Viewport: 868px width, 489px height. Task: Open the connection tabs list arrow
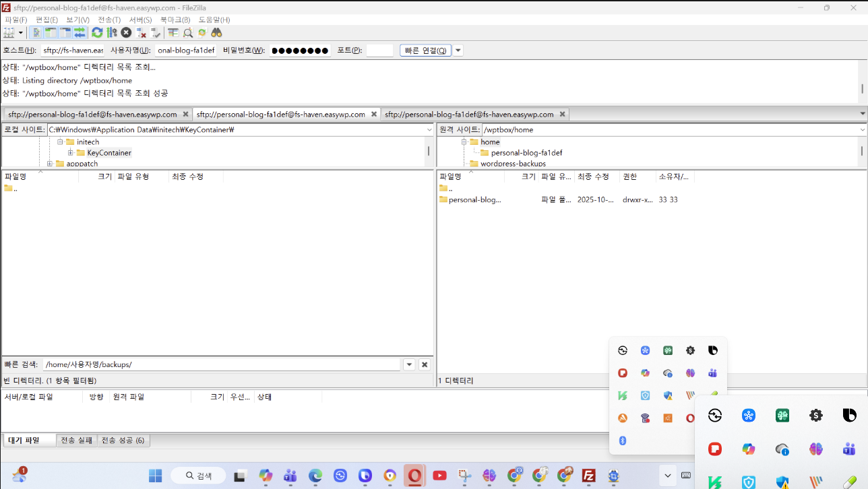[863, 114]
